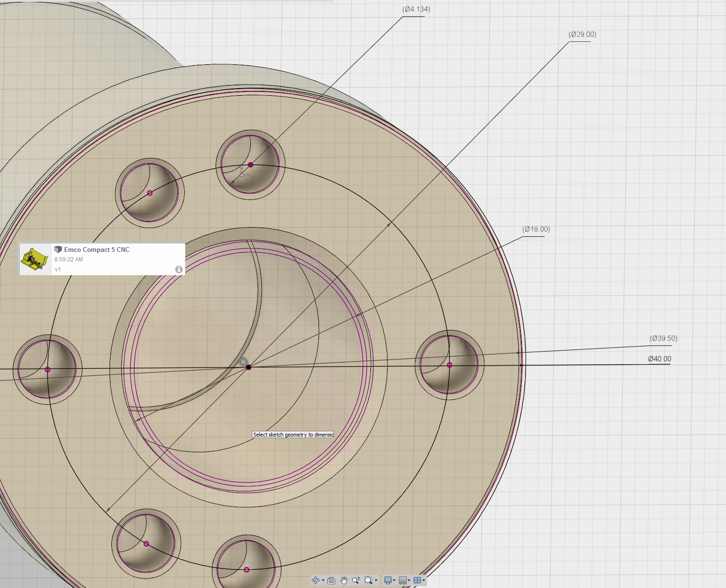
Task: Open the Orbit tool dropdown arrow
Action: [323, 580]
